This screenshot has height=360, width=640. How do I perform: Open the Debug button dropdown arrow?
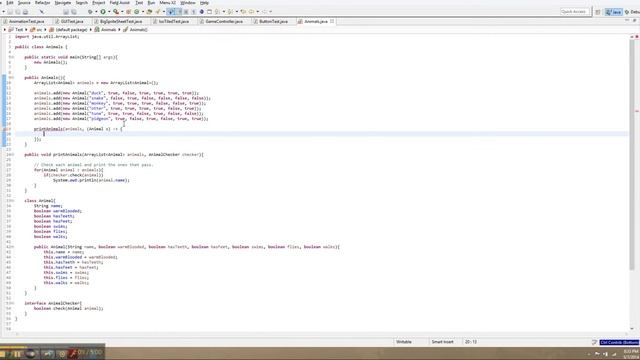pyautogui.click(x=96, y=12)
